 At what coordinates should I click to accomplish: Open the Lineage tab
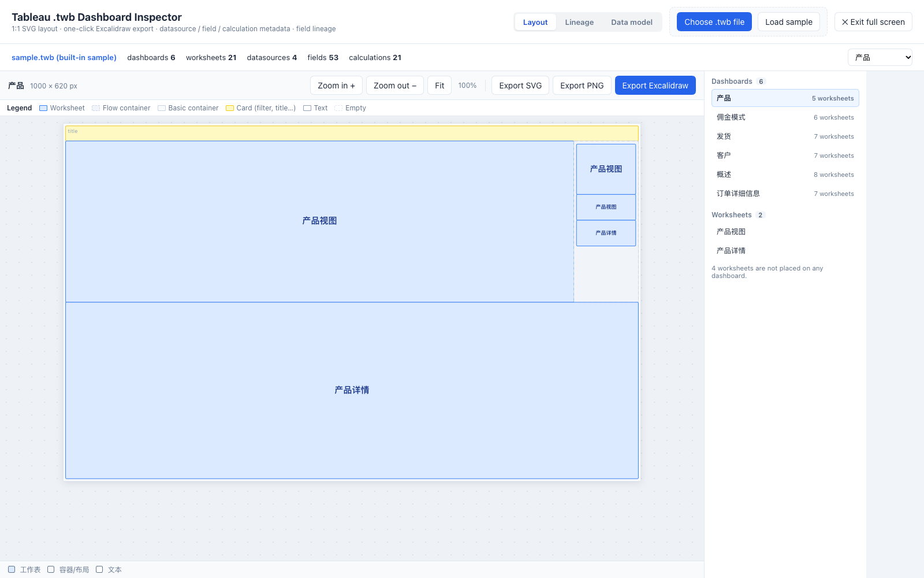[579, 22]
